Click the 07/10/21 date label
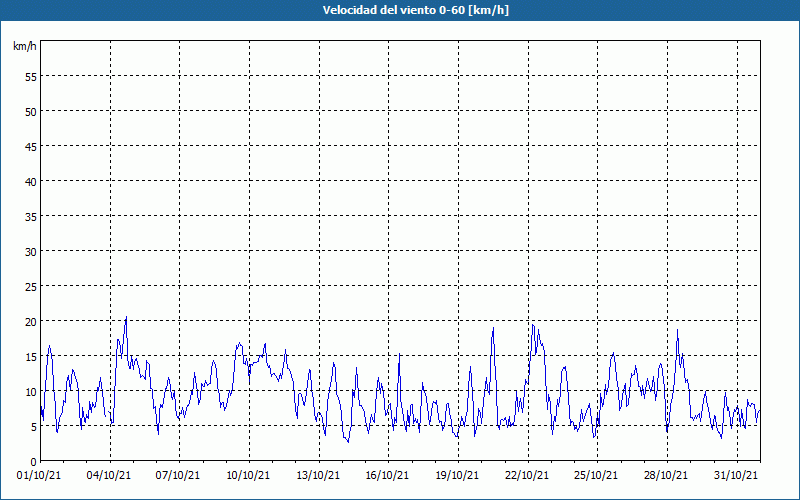 [178, 476]
